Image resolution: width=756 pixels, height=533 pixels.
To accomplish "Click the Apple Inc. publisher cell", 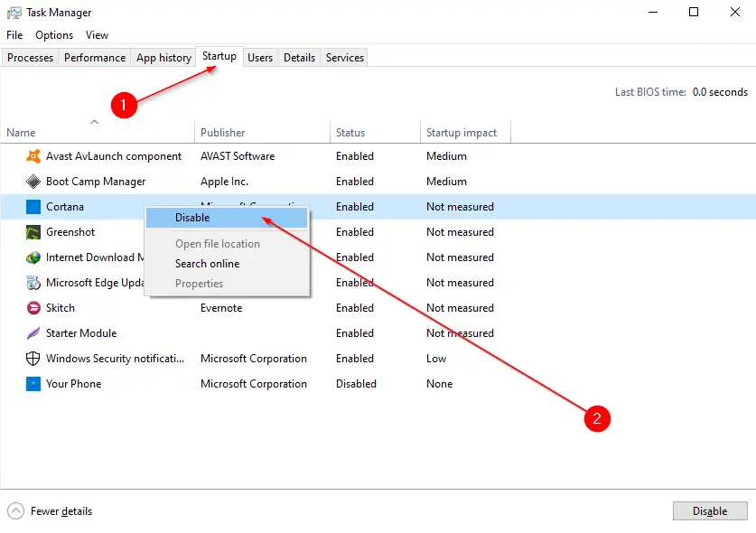I will pos(224,182).
